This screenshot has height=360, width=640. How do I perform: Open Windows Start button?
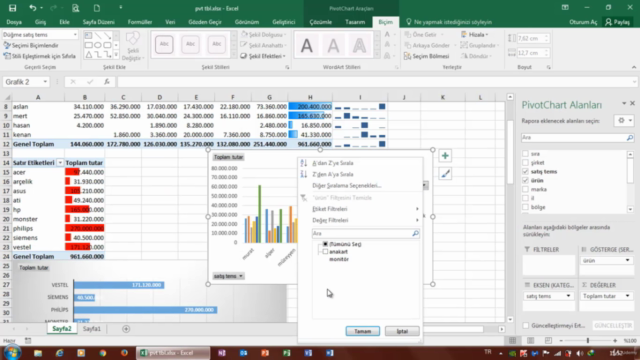click(12, 353)
